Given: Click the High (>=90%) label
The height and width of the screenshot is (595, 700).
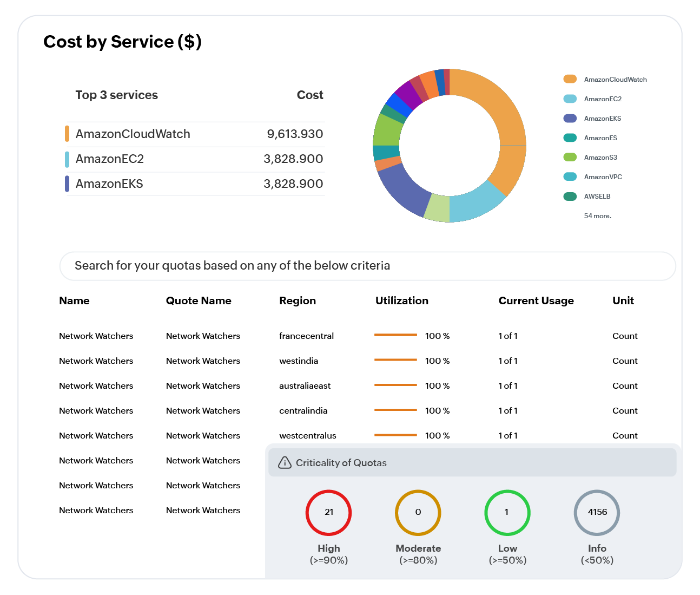Looking at the screenshot, I should pos(329,554).
